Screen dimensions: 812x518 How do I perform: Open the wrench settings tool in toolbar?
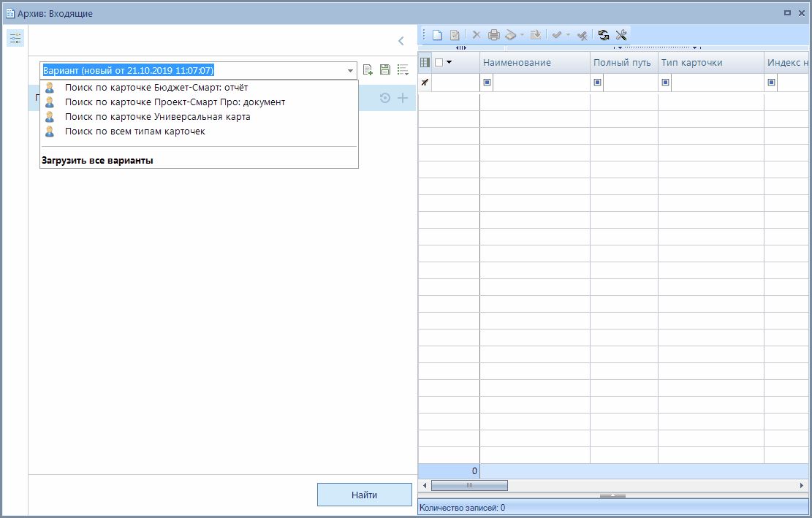621,35
